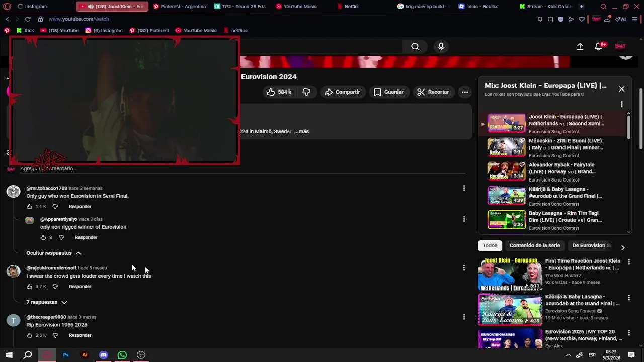Open browser snapshot tool icon
The width and height of the screenshot is (644, 362).
[x=550, y=19]
